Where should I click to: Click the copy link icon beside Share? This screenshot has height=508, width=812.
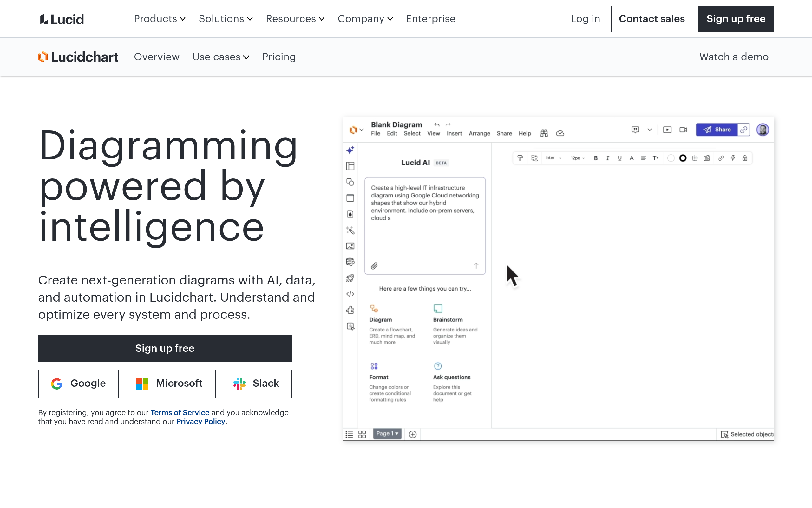pos(743,130)
